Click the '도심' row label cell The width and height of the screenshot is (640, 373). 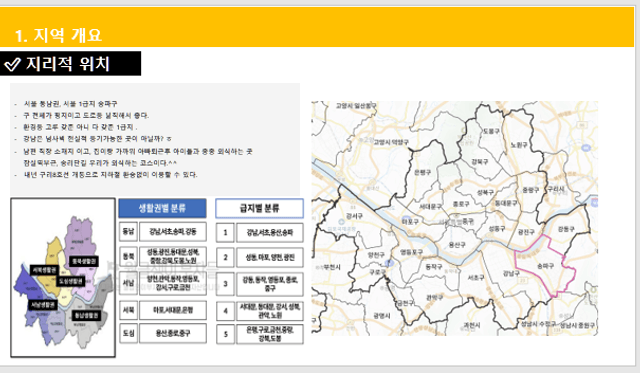click(x=128, y=333)
